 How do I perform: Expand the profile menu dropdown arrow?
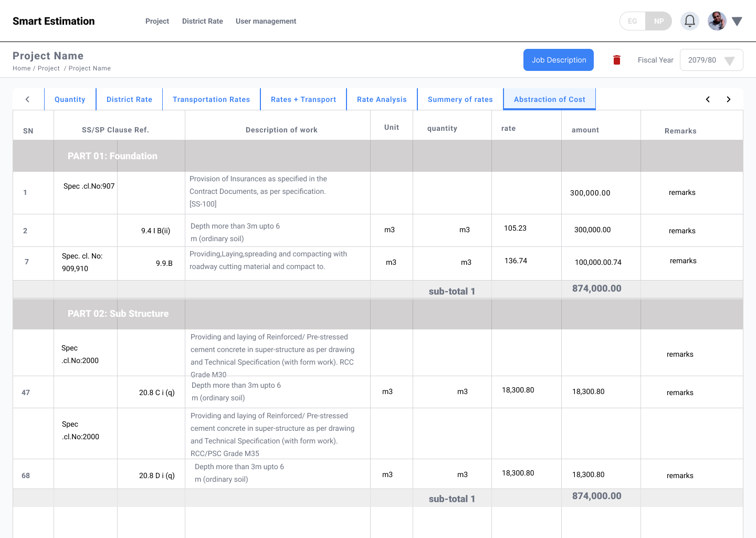pyautogui.click(x=737, y=22)
